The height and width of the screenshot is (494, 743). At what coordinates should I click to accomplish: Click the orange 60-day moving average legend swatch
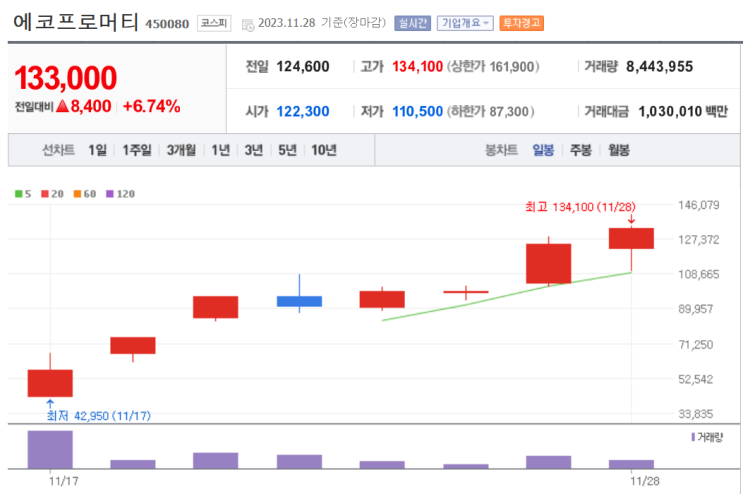[77, 194]
